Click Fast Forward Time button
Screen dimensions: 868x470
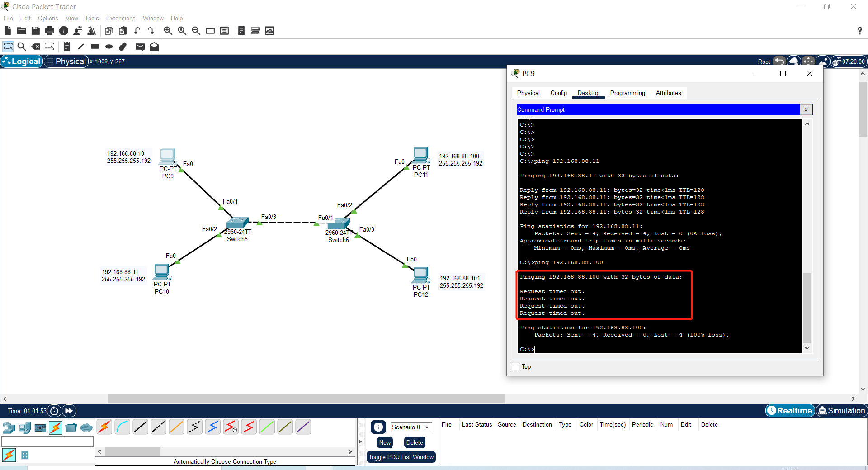(69, 411)
